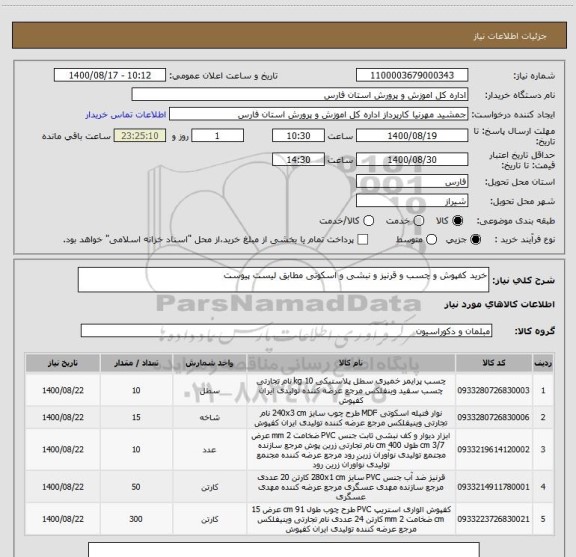Toggle the اسناد خزانه اسلامی payment checkbox
576x557 pixels.
363,240
